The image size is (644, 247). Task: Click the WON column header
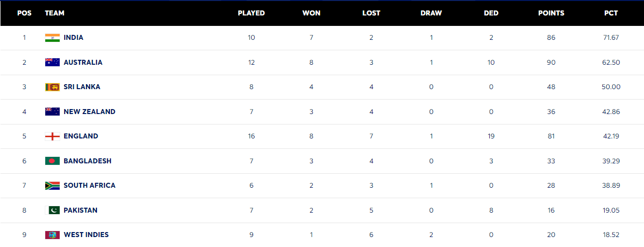coord(311,13)
